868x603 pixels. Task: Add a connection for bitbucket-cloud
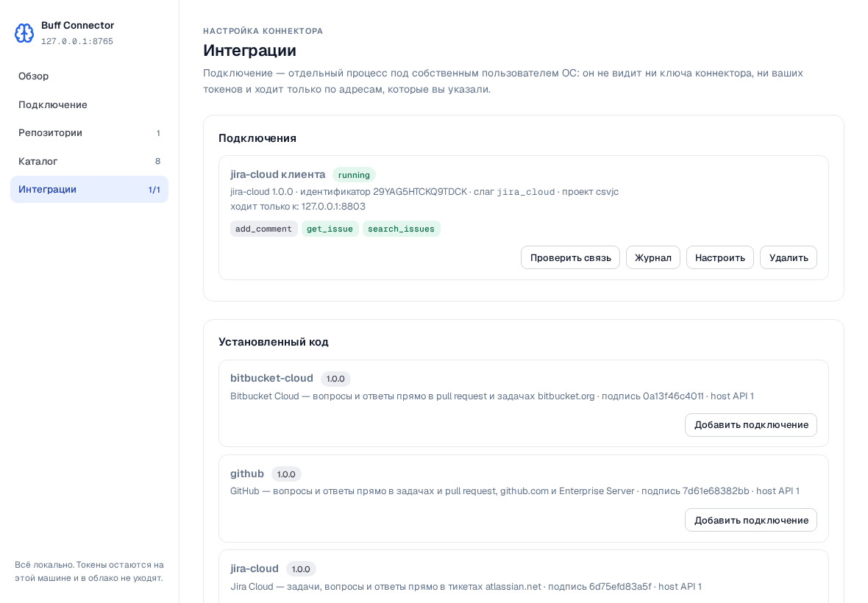point(750,425)
